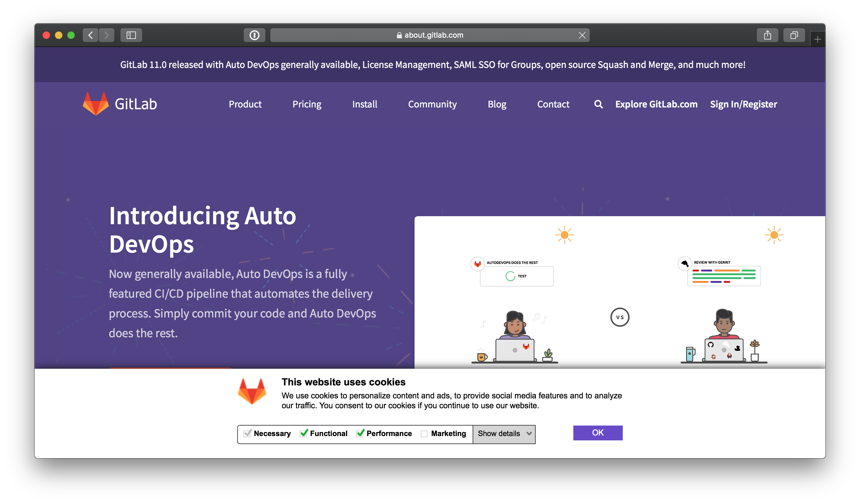Open the Share menu icon
860x504 pixels.
(x=767, y=35)
